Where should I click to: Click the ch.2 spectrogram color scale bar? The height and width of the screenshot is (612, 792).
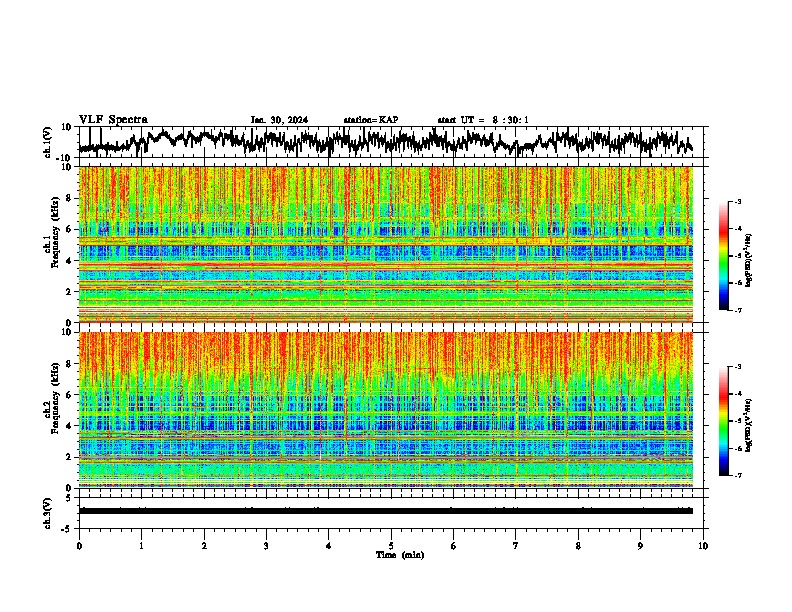[723, 421]
